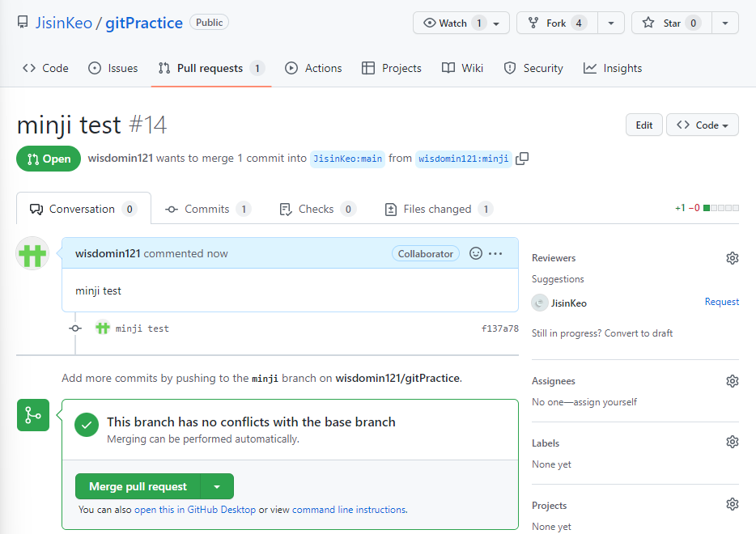
Task: Click 'command line instructions' link
Action: coord(349,510)
